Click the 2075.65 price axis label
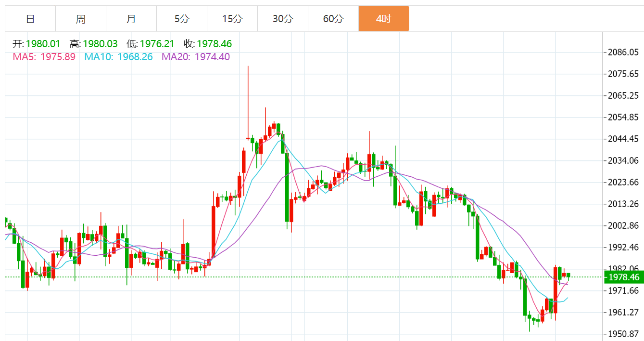644x341 pixels. tap(624, 74)
